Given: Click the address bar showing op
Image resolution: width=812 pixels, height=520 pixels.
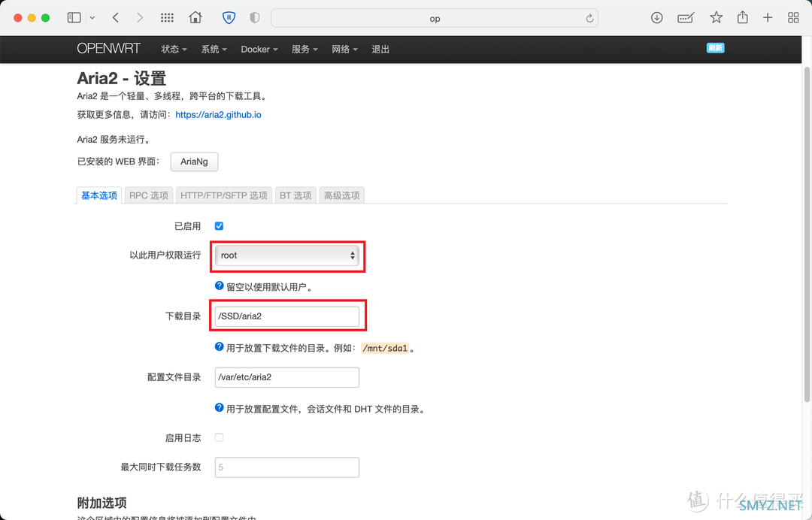Looking at the screenshot, I should [435, 18].
